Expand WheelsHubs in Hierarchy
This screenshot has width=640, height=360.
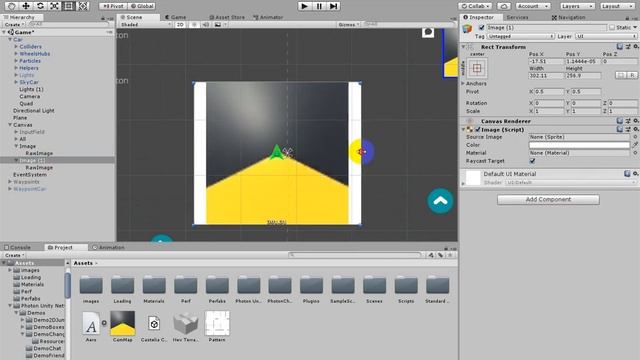(16, 54)
